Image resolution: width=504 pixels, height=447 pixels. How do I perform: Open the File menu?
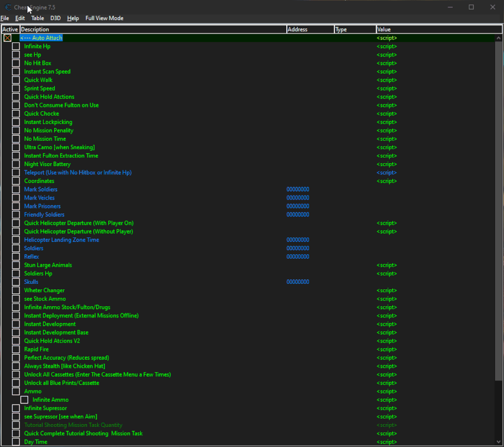pyautogui.click(x=5, y=18)
